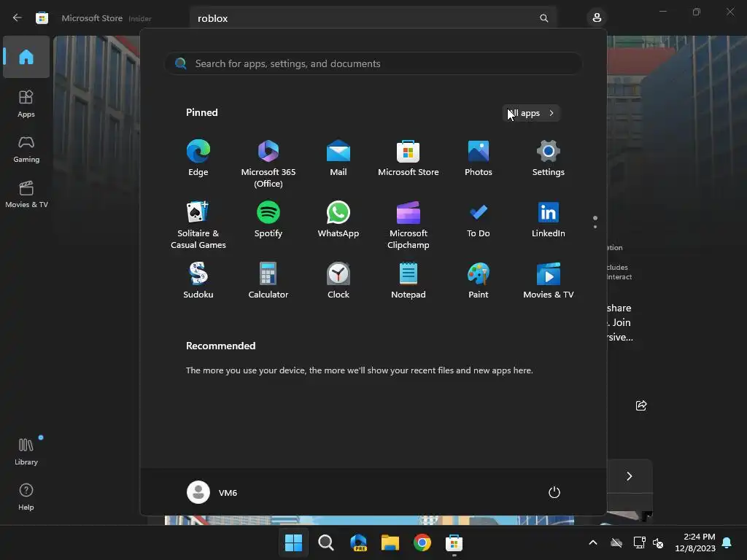Launch Paint app
The image size is (747, 560).
479,281
